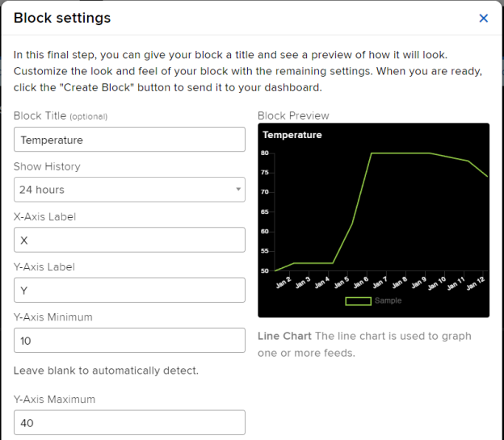Click the 50 tick on the chart y-axis
504x440 pixels.
pos(265,270)
